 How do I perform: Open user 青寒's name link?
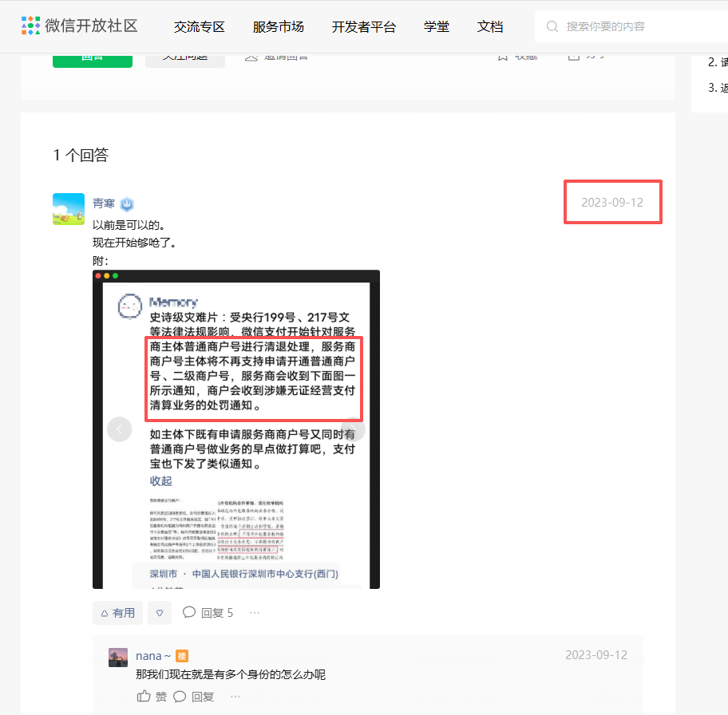pyautogui.click(x=104, y=203)
